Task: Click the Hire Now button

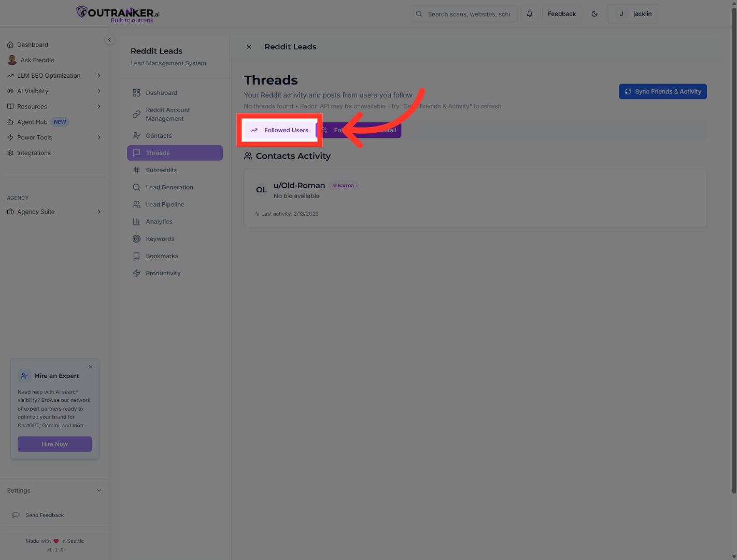Action: click(55, 444)
